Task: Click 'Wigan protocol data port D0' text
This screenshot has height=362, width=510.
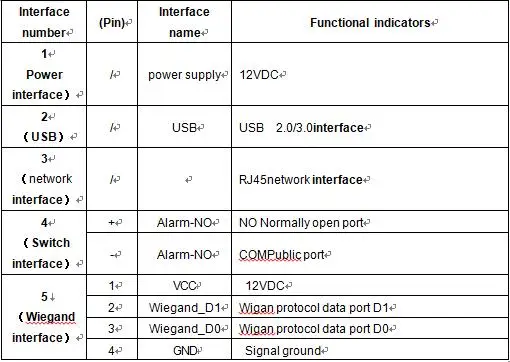Action: click(x=314, y=329)
